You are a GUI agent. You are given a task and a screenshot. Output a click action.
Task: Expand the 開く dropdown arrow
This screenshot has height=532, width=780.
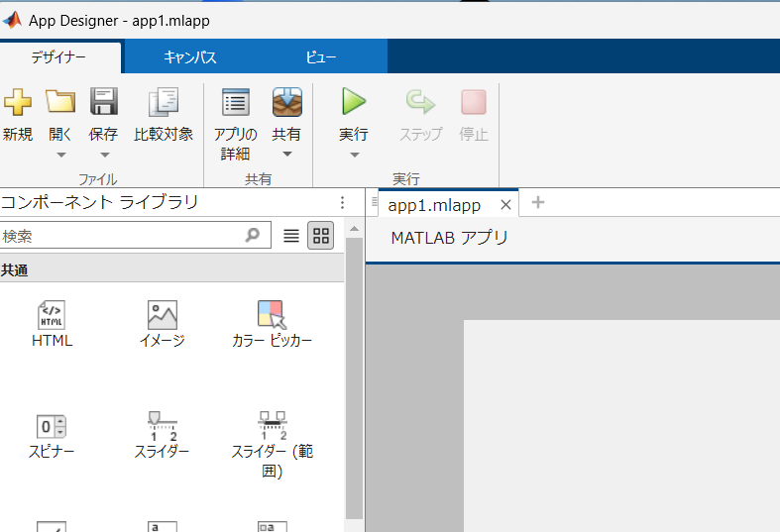point(60,156)
